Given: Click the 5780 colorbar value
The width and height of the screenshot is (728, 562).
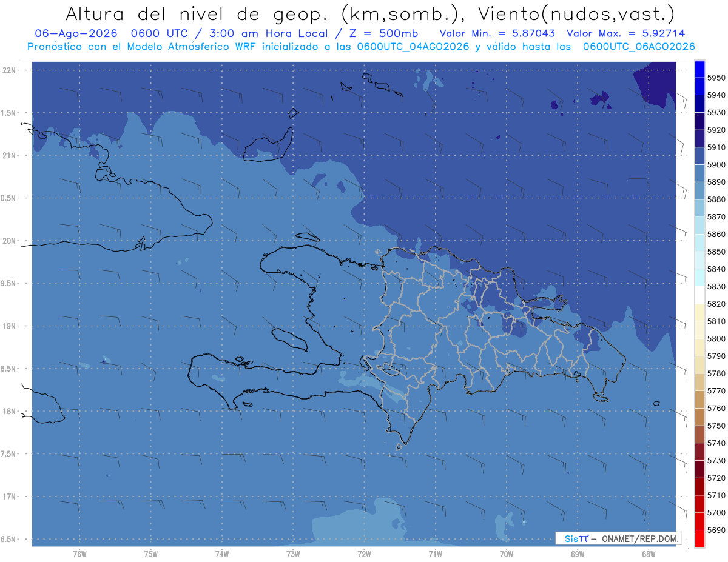Looking at the screenshot, I should (716, 373).
